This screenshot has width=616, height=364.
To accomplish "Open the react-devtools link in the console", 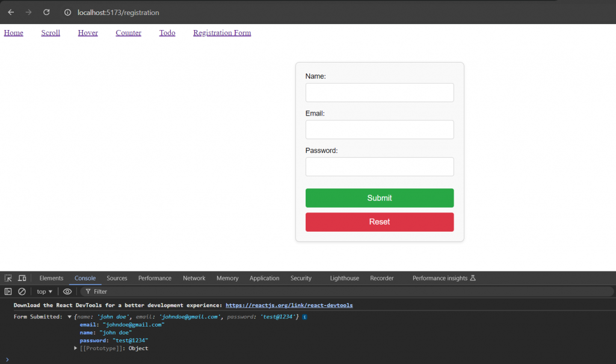I will click(289, 305).
